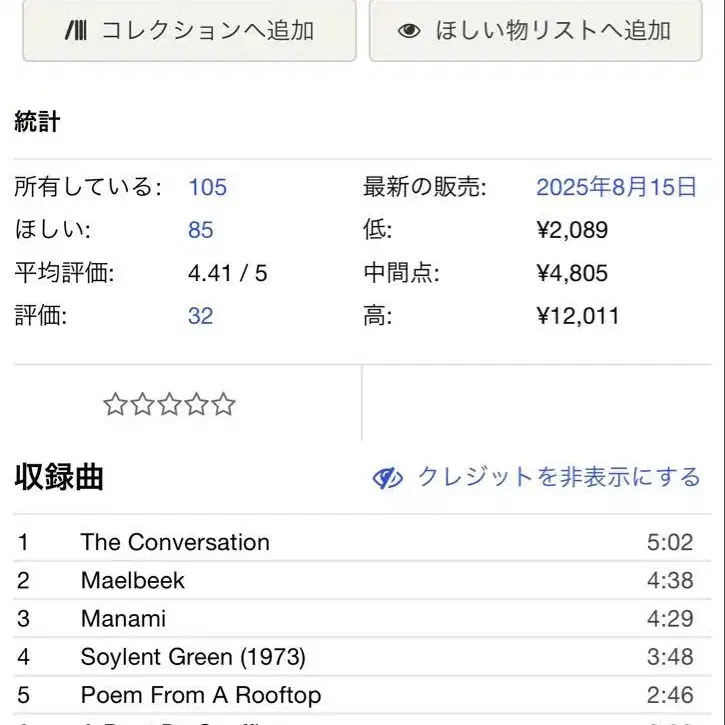Rate release with first star
The width and height of the screenshot is (725, 725).
click(x=115, y=405)
